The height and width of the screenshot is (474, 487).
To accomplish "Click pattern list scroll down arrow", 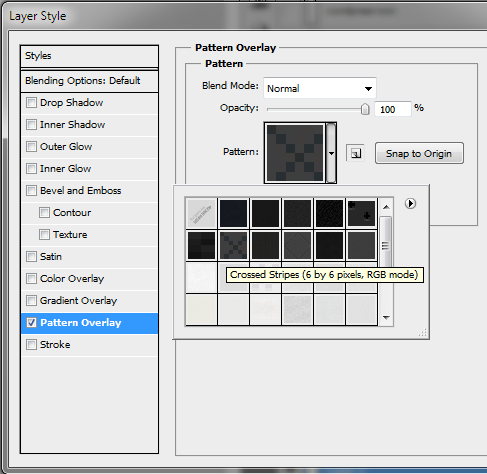I will point(386,318).
